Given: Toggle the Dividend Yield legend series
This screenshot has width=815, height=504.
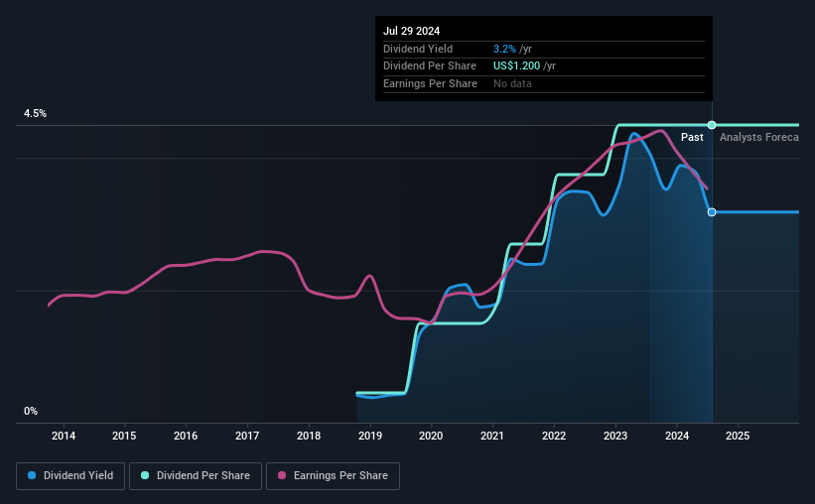Looking at the screenshot, I should (x=70, y=476).
